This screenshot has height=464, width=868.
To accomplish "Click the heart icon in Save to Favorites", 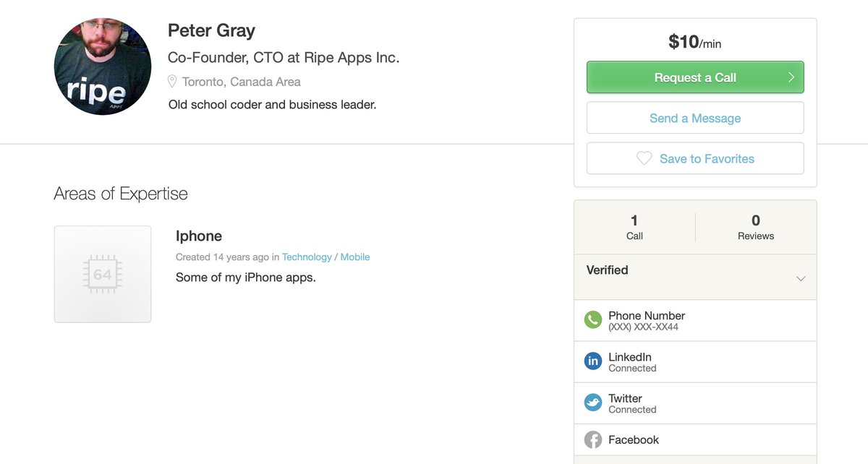I will point(644,158).
